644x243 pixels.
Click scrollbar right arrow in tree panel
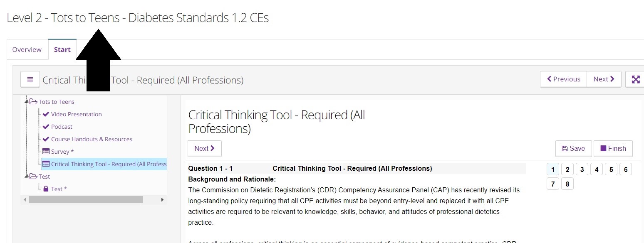162,200
